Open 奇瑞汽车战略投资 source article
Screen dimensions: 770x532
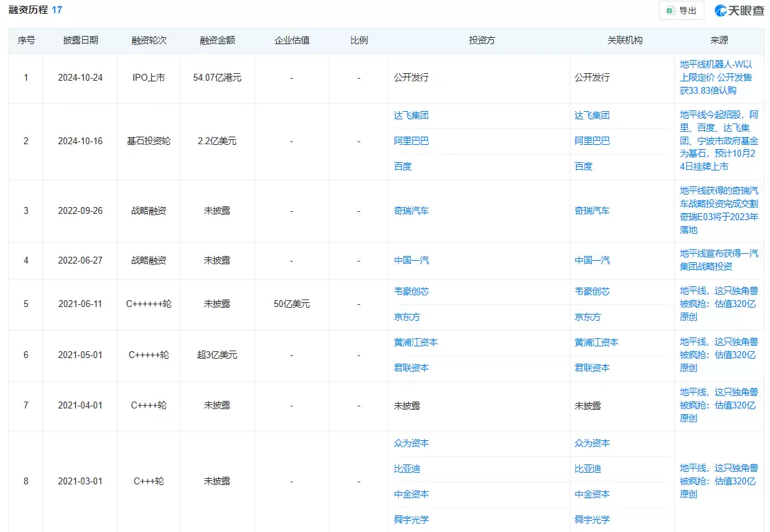coord(718,210)
